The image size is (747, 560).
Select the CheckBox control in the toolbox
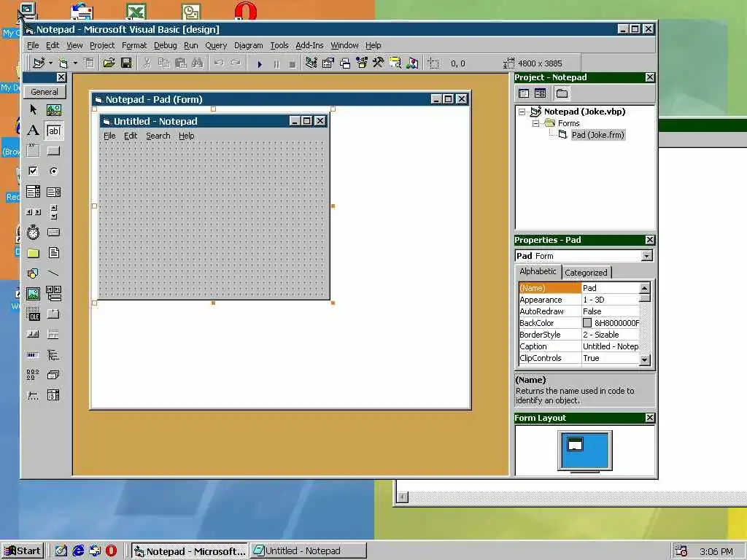(33, 171)
